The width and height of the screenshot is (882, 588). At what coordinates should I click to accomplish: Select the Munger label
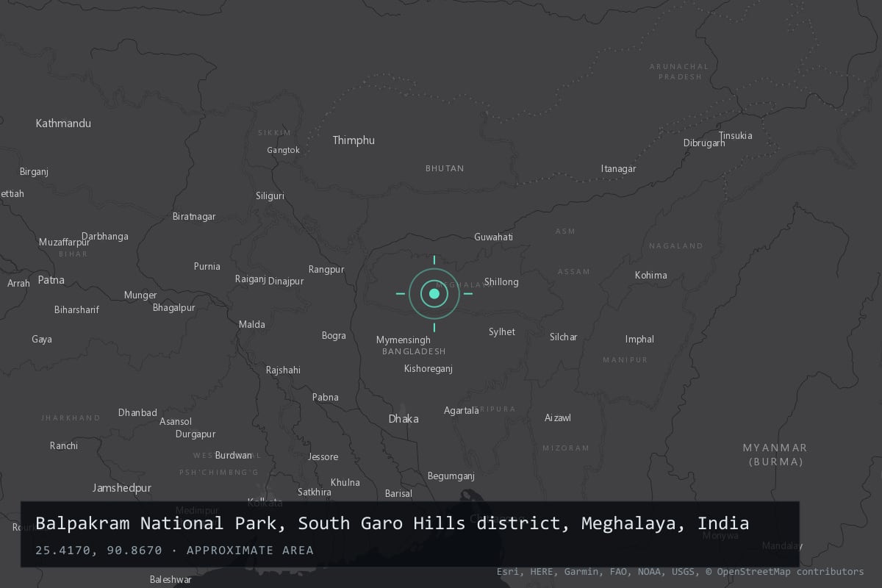140,295
